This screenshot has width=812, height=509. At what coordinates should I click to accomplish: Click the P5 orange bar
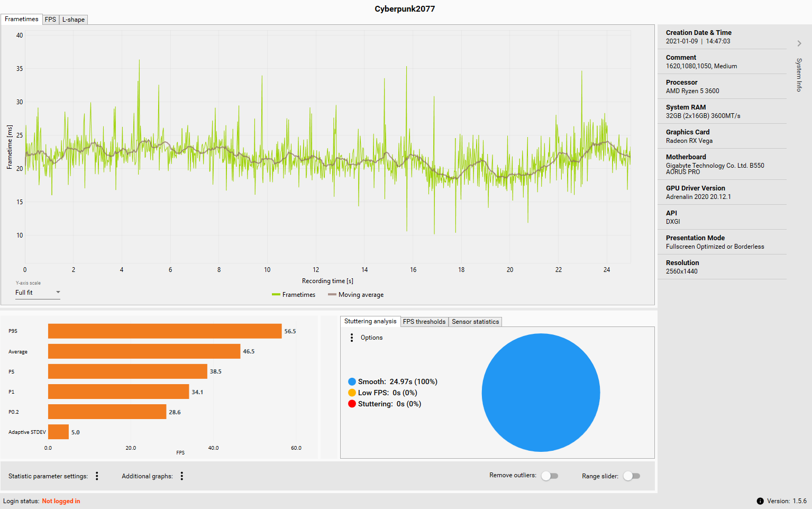click(x=127, y=371)
